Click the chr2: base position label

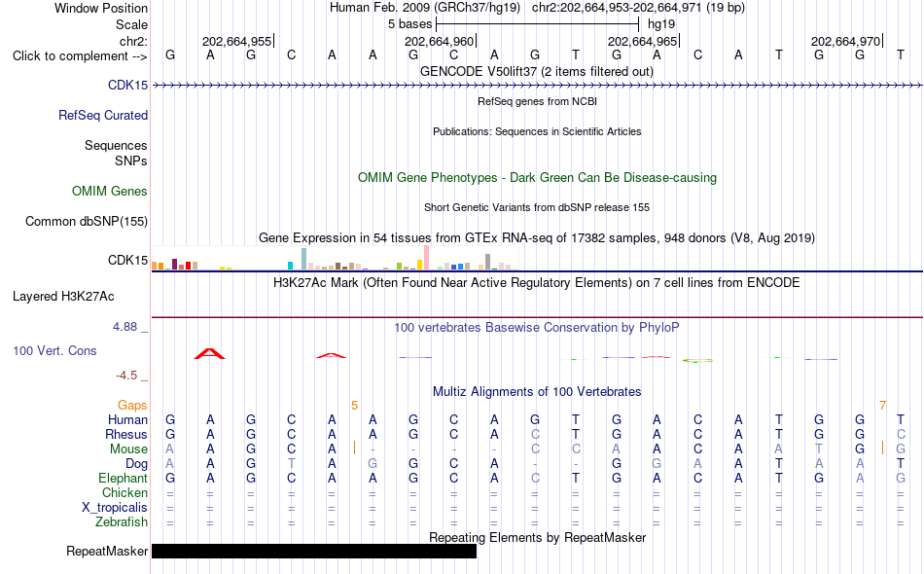[x=134, y=41]
